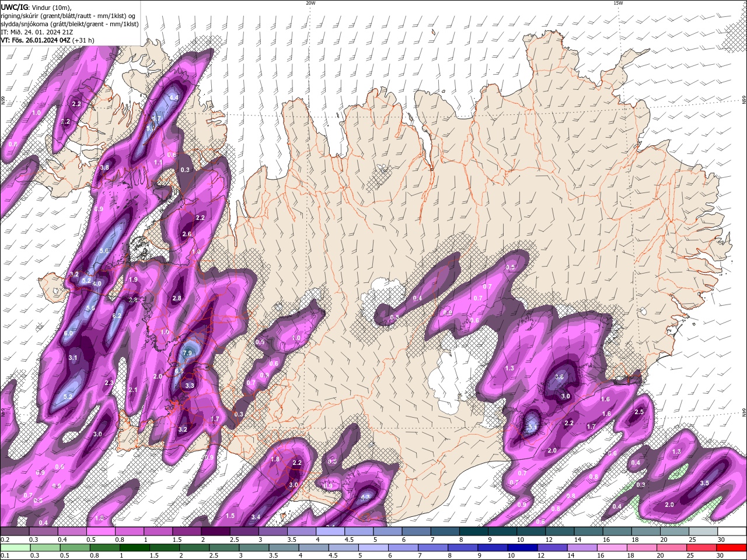
Task: Click the 3.5 map value offshore southeast
Action: coord(704,483)
